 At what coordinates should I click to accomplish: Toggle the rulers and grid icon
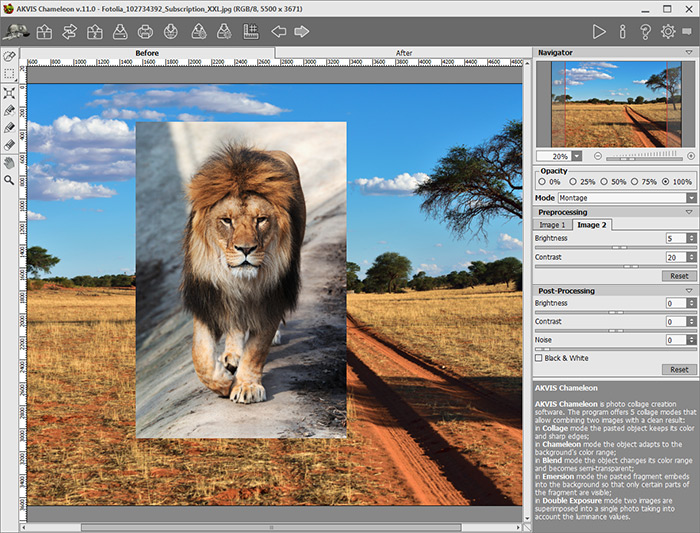(251, 32)
